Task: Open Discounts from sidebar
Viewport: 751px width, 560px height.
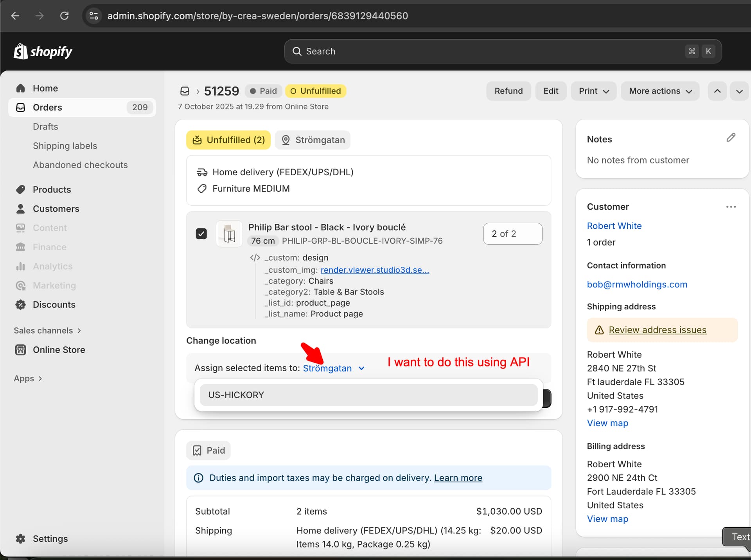Action: pyautogui.click(x=54, y=305)
